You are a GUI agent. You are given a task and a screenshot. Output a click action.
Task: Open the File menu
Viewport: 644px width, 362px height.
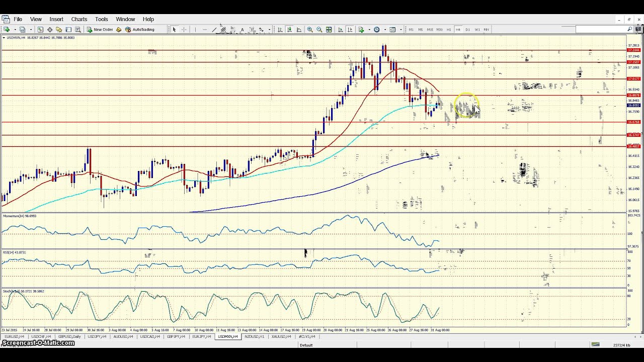point(18,19)
